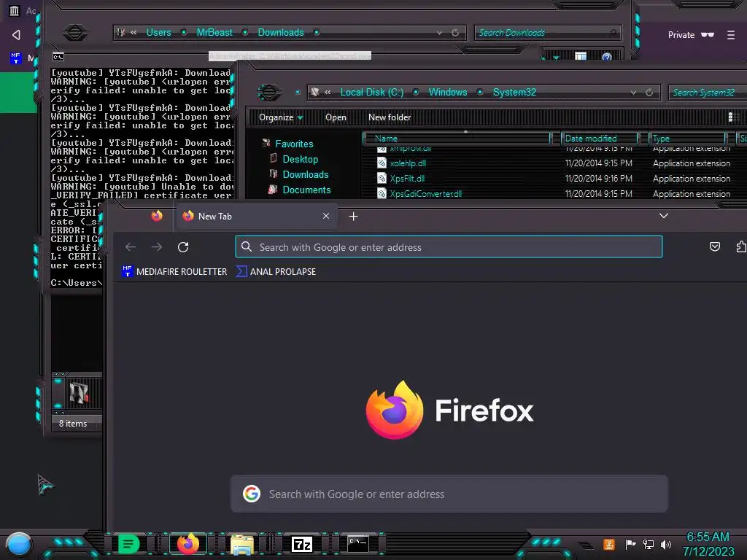Viewport: 747px width, 560px height.
Task: Sort by Type column header
Action: pyautogui.click(x=687, y=138)
